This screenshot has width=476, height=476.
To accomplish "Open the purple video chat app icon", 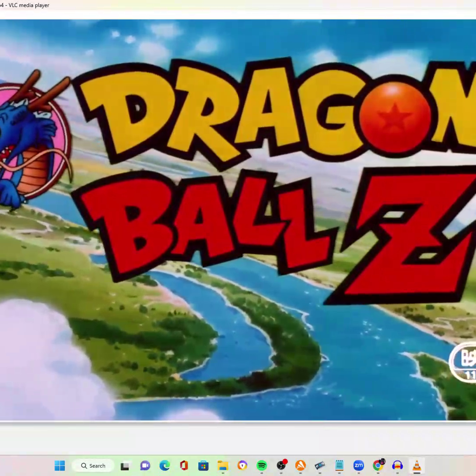I will tap(145, 466).
